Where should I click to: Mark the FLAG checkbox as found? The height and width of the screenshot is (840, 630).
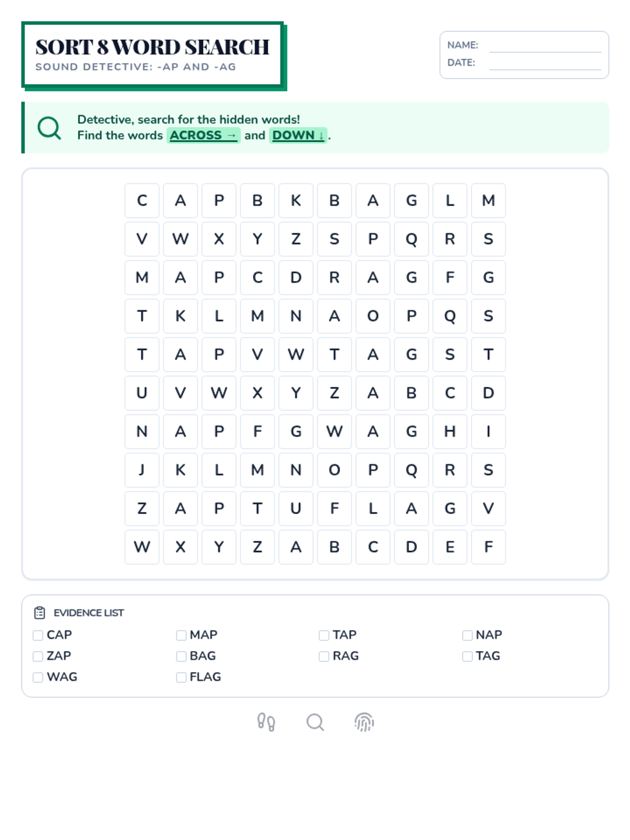tap(181, 677)
